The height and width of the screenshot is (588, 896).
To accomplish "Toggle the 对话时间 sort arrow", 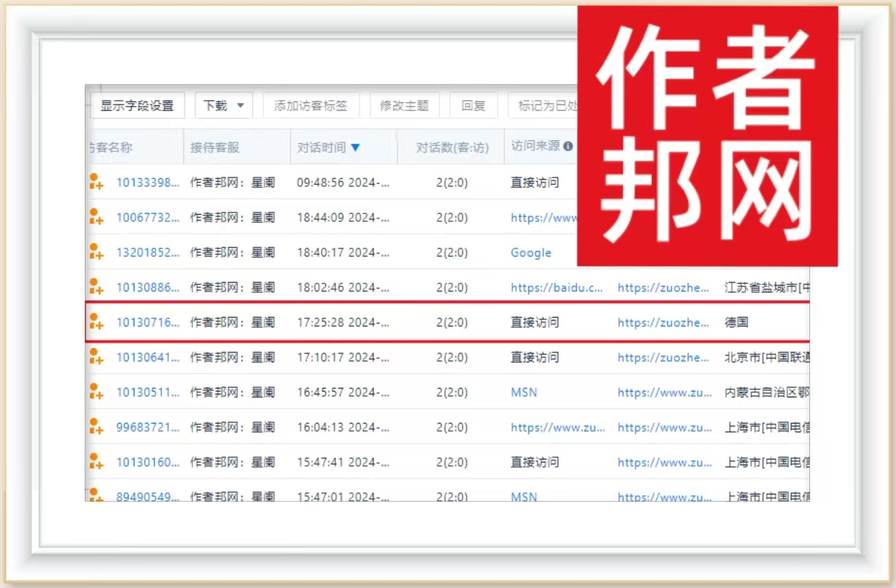I will pyautogui.click(x=355, y=148).
